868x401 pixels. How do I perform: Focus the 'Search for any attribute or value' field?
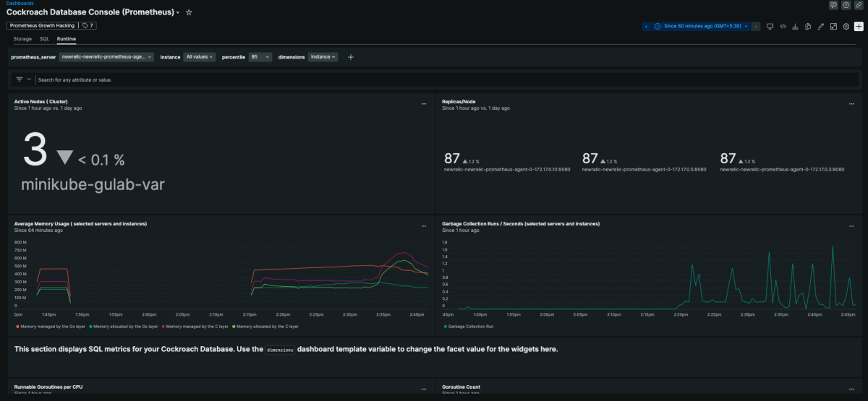tap(448, 79)
